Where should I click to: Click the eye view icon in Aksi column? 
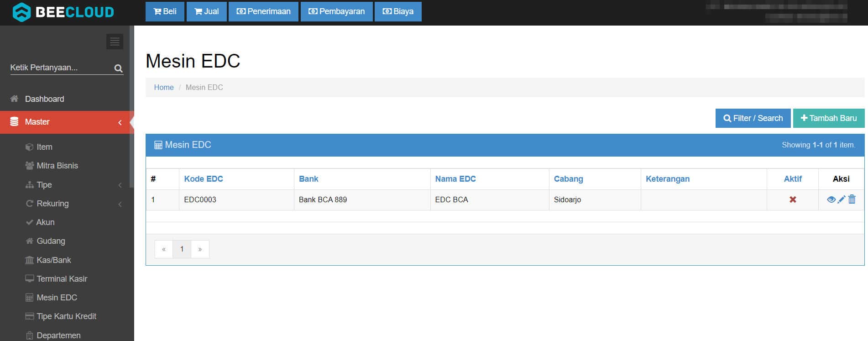[831, 199]
